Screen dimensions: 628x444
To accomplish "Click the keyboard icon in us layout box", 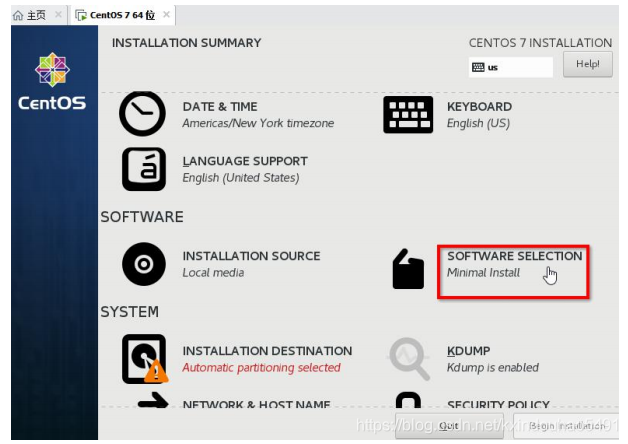I will [478, 67].
